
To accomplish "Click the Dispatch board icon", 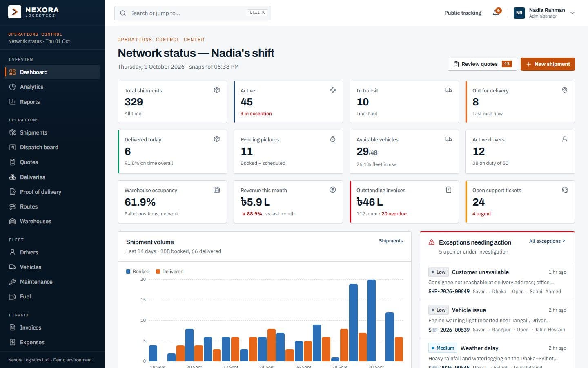I will (12, 147).
